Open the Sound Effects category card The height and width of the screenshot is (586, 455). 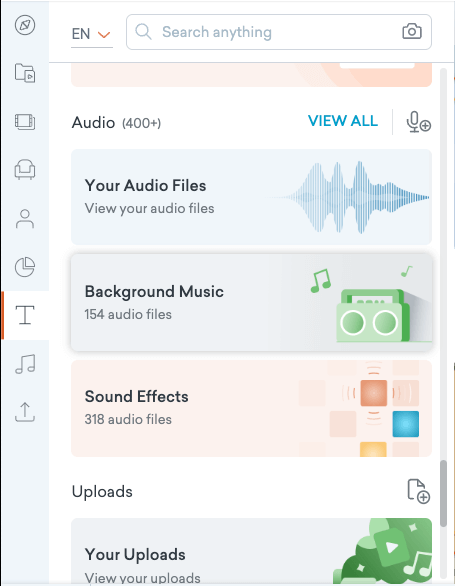coord(251,408)
